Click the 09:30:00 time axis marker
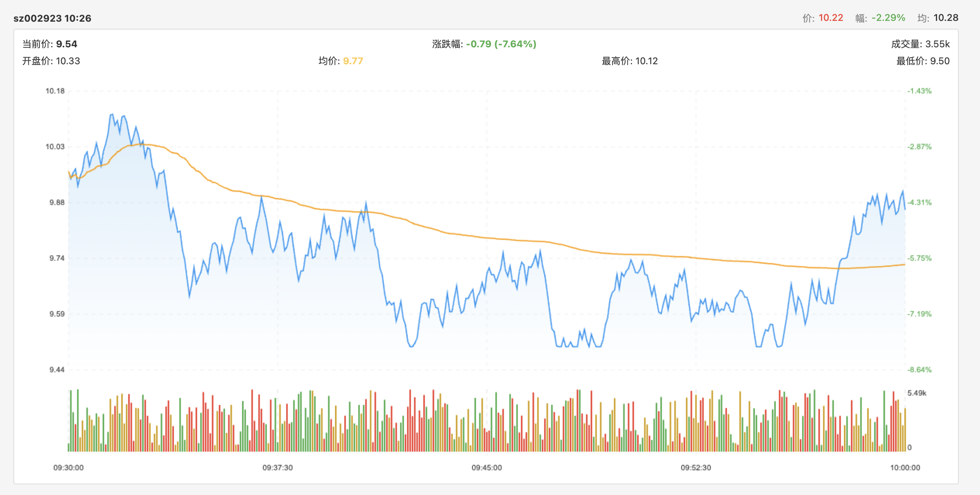Viewport: 980px width, 495px height. coord(69,467)
